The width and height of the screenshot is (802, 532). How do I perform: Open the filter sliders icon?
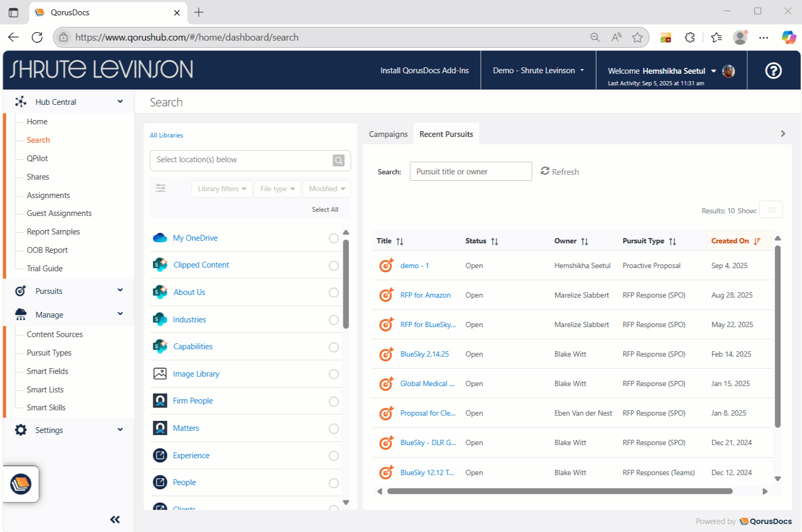161,189
